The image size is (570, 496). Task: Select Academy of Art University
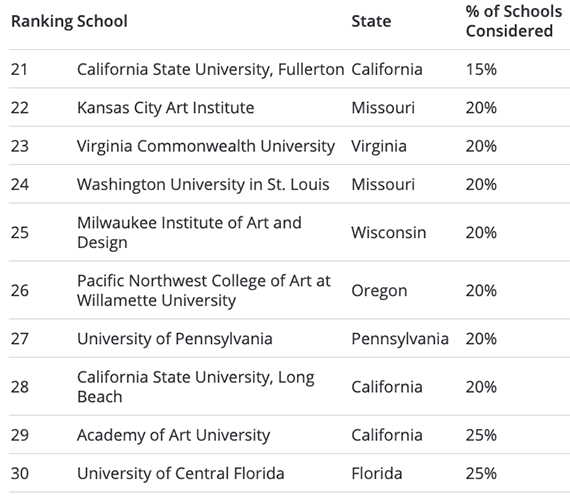coord(173,436)
